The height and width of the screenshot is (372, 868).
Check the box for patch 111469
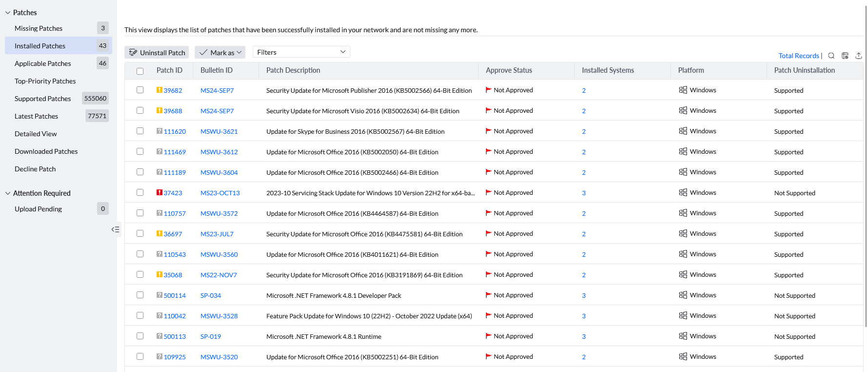point(140,151)
